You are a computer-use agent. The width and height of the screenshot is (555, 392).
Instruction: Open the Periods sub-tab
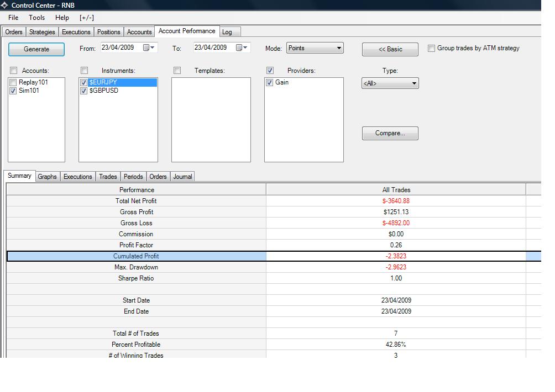click(x=133, y=176)
